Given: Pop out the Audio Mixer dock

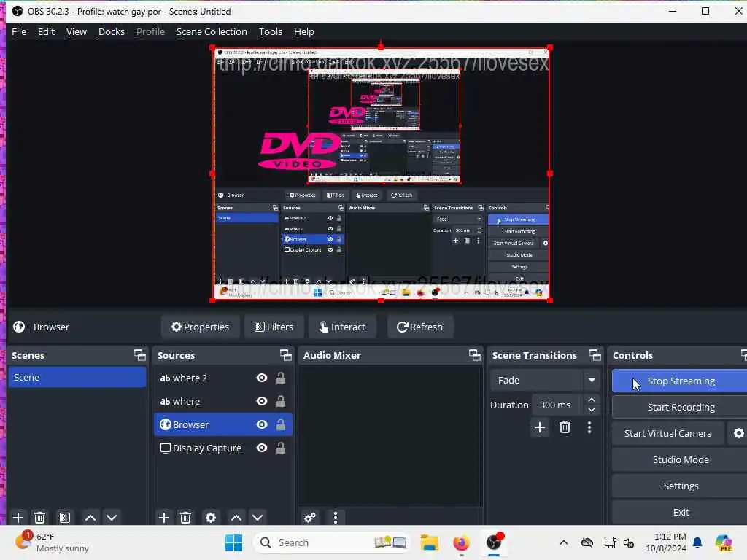Looking at the screenshot, I should [474, 355].
